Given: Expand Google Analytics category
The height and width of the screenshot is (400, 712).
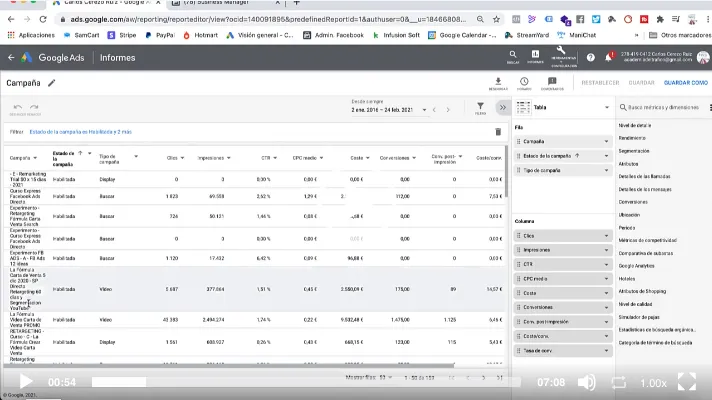Looking at the screenshot, I should pyautogui.click(x=636, y=266).
